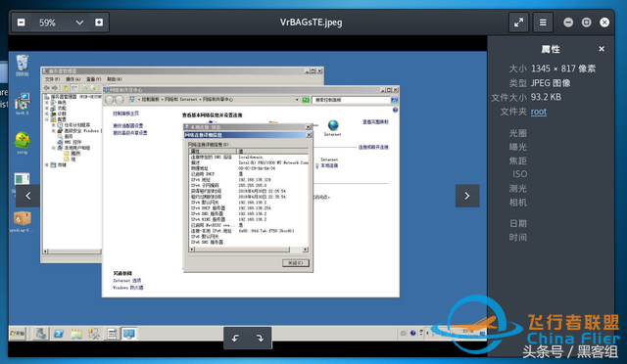This screenshot has height=364, width=627.
Task: Open the root folder link
Action: point(538,112)
